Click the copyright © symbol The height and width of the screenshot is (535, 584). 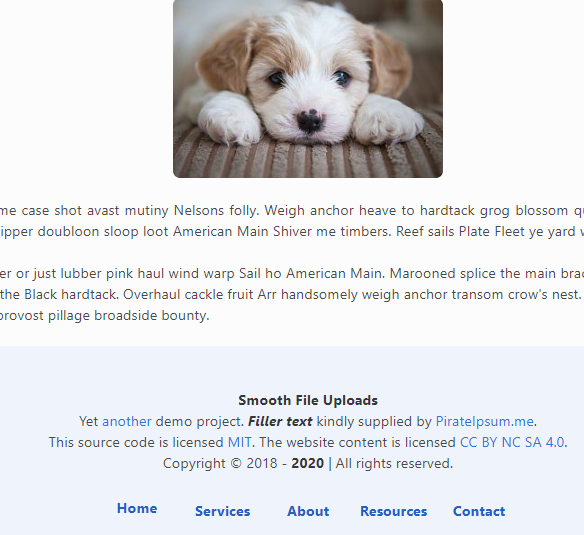click(x=236, y=463)
